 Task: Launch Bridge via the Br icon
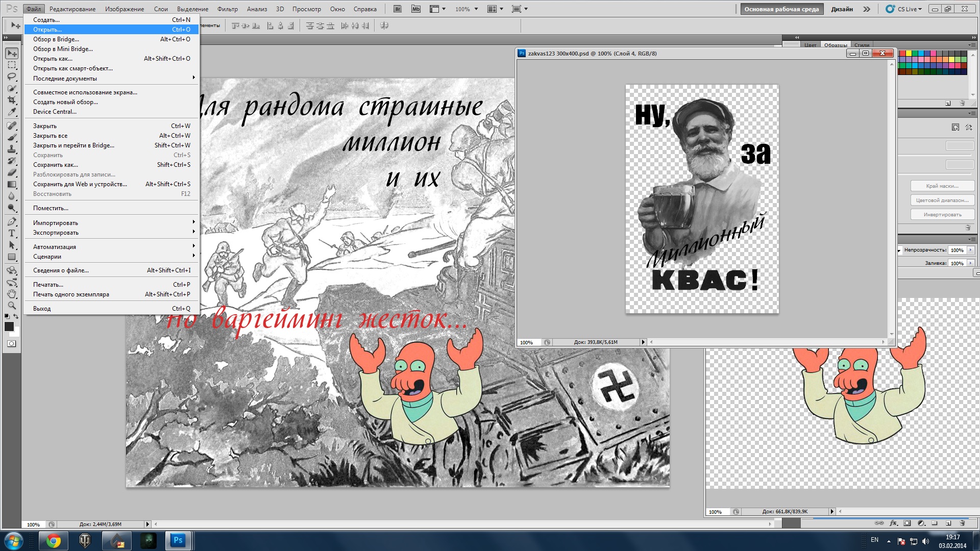click(x=398, y=9)
